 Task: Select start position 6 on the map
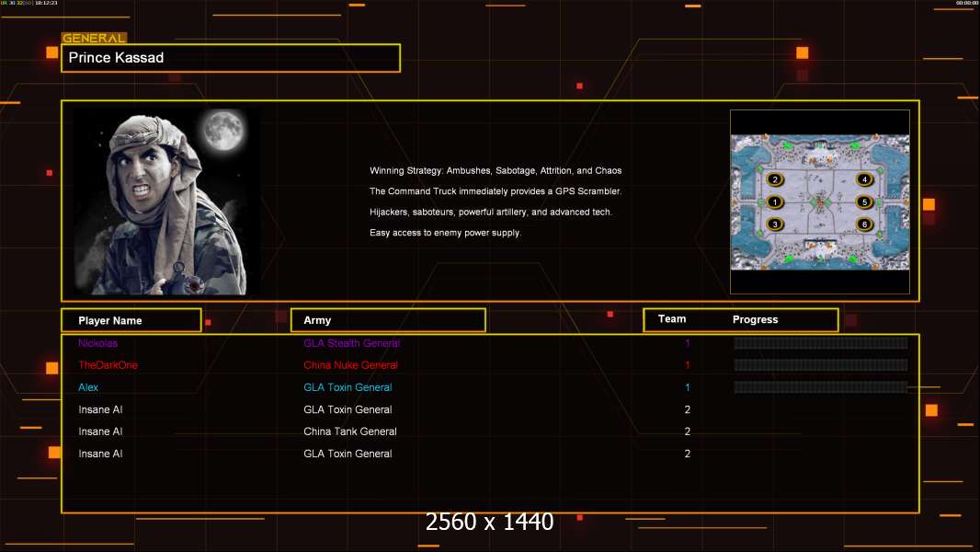pyautogui.click(x=864, y=224)
